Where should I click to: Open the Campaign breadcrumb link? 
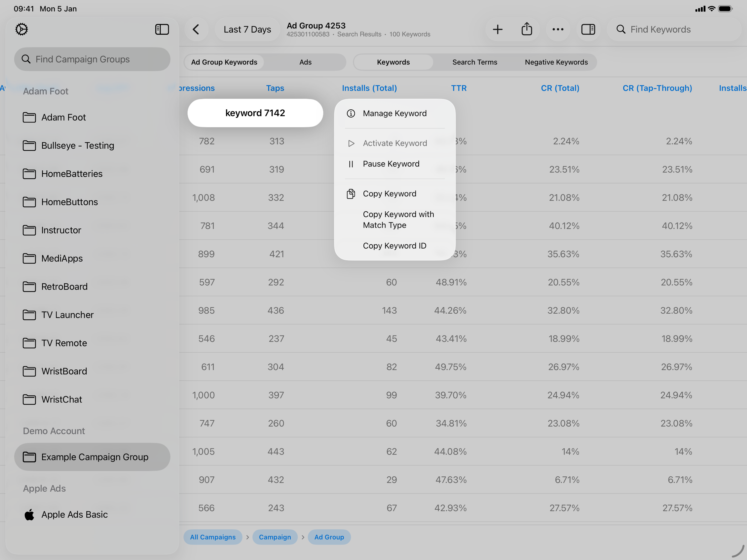point(275,537)
